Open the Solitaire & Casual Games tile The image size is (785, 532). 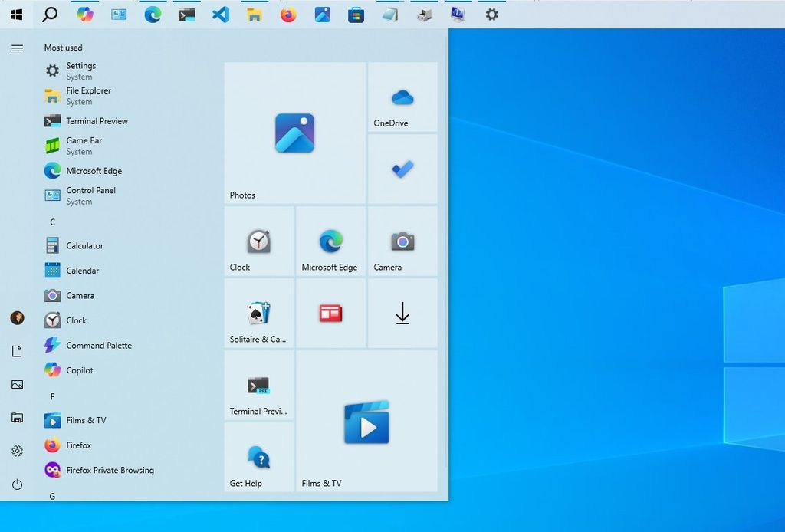(x=259, y=314)
